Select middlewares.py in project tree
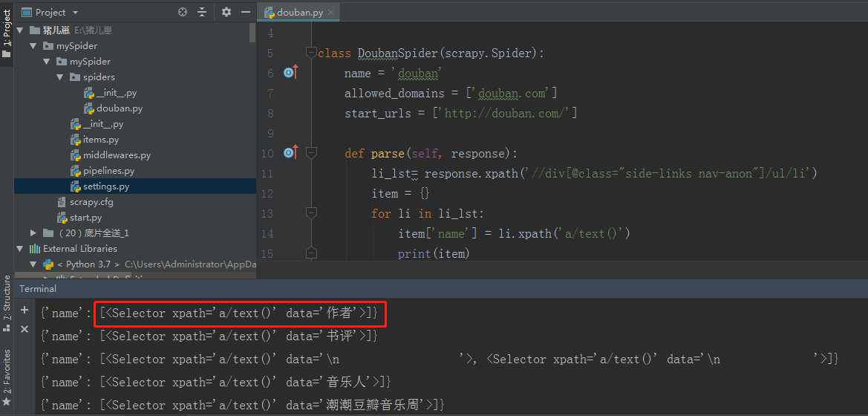868x416 pixels. click(117, 155)
